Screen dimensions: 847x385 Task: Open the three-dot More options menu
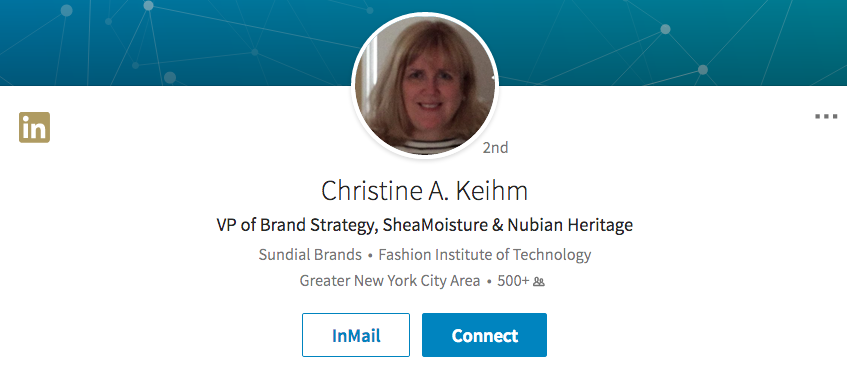coord(826,116)
